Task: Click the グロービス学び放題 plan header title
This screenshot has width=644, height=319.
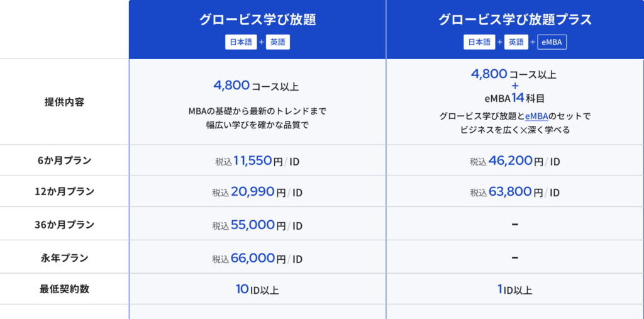Action: [x=257, y=20]
